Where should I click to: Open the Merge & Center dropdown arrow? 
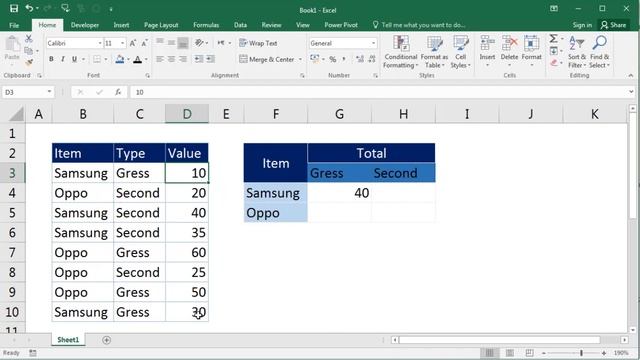pyautogui.click(x=300, y=60)
